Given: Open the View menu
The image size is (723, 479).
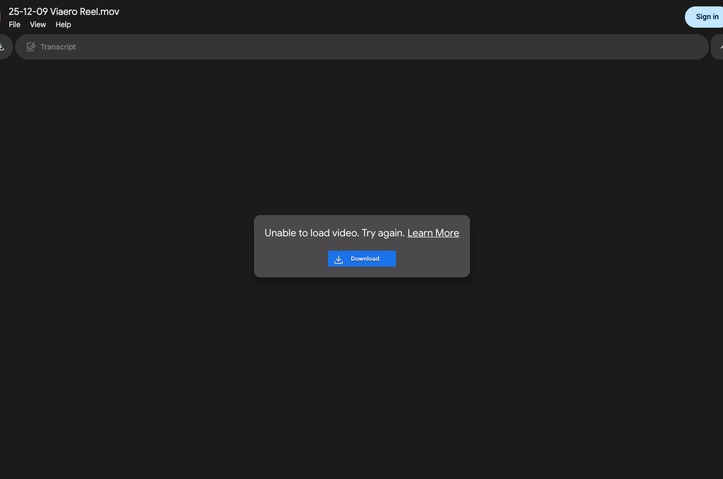Looking at the screenshot, I should (x=38, y=24).
